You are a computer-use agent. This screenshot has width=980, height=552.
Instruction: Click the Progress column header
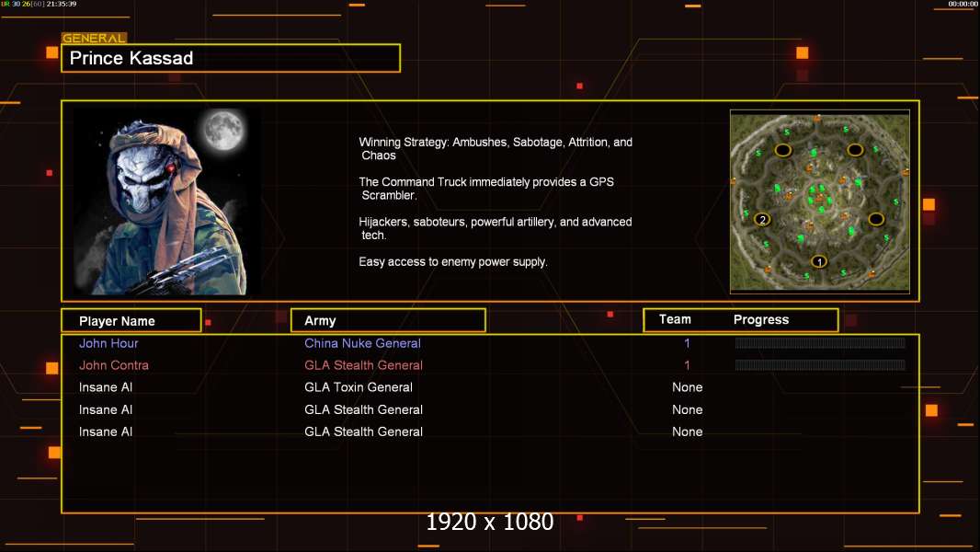click(x=760, y=319)
